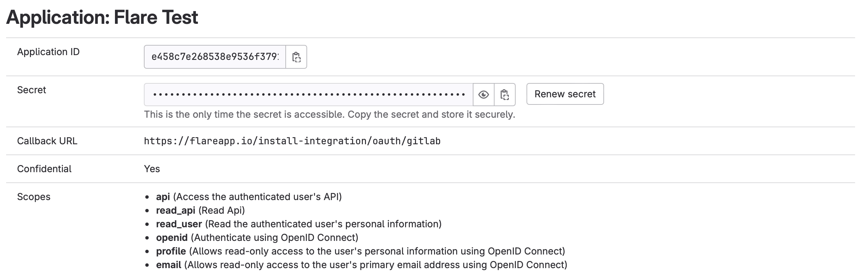The width and height of the screenshot is (868, 279).
Task: Click the 'Secret' row label
Action: [31, 90]
